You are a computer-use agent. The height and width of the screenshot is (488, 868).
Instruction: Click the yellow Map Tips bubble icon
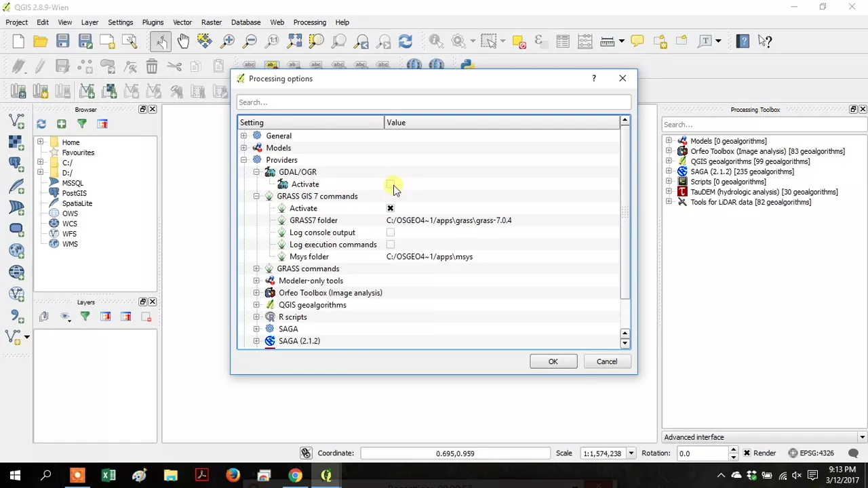tap(637, 41)
